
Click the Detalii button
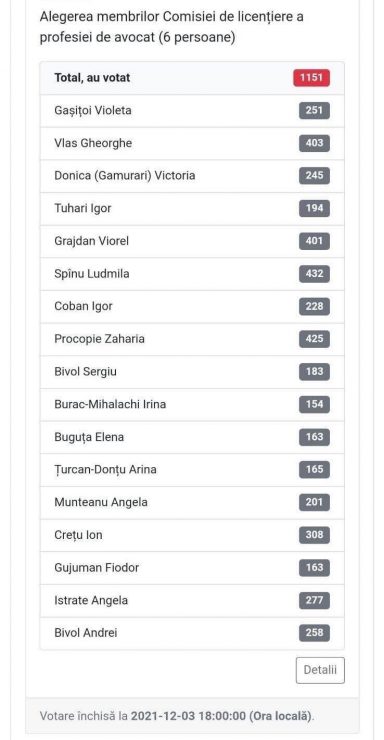pyautogui.click(x=320, y=670)
